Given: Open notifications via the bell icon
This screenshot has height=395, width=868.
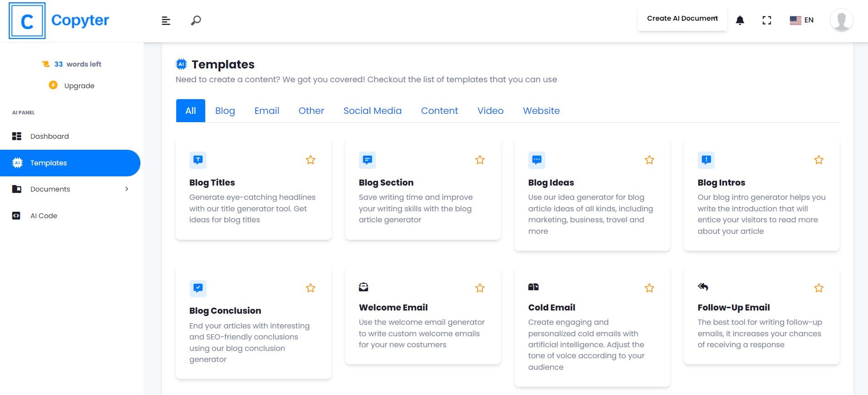Looking at the screenshot, I should click(740, 20).
